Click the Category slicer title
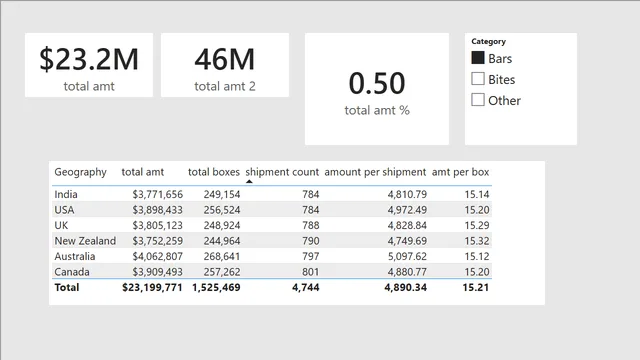 pos(488,41)
